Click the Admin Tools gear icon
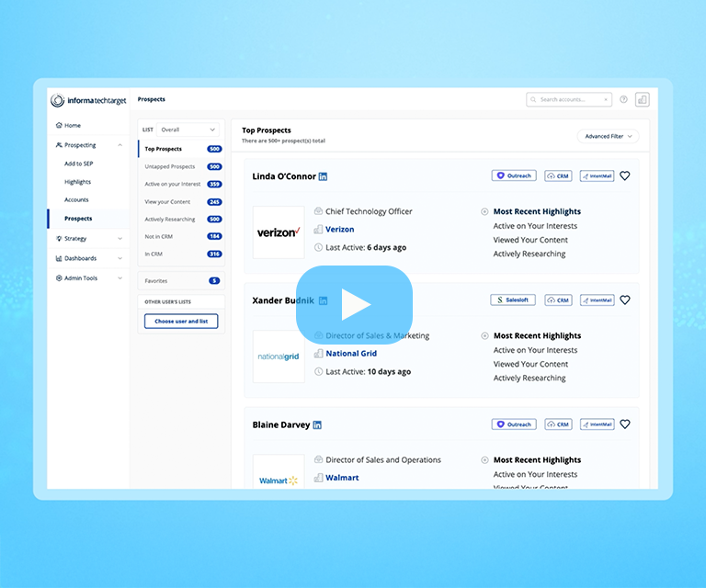 point(59,278)
